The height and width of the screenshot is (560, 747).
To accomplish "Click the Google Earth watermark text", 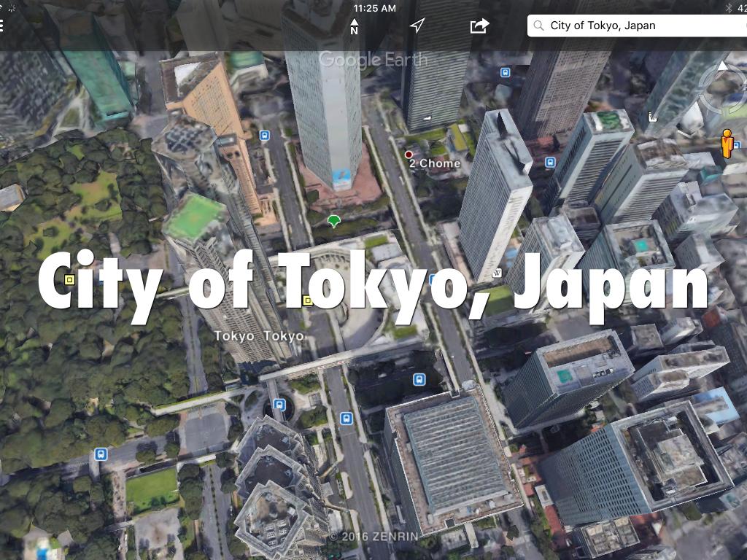I will tap(372, 60).
